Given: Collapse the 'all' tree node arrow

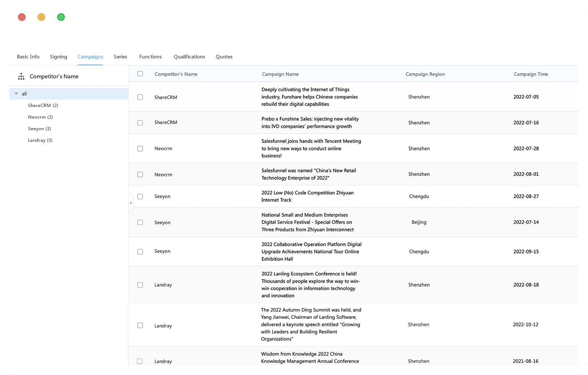Looking at the screenshot, I should click(x=16, y=94).
